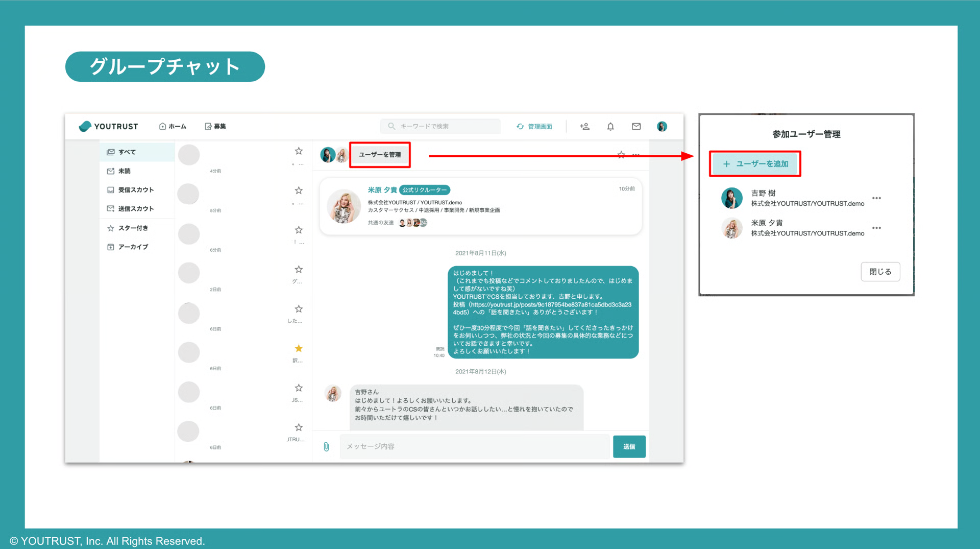Viewport: 980px width, 549px height.
Task: Unstar the yellow-starred conversation in the list
Action: click(299, 348)
